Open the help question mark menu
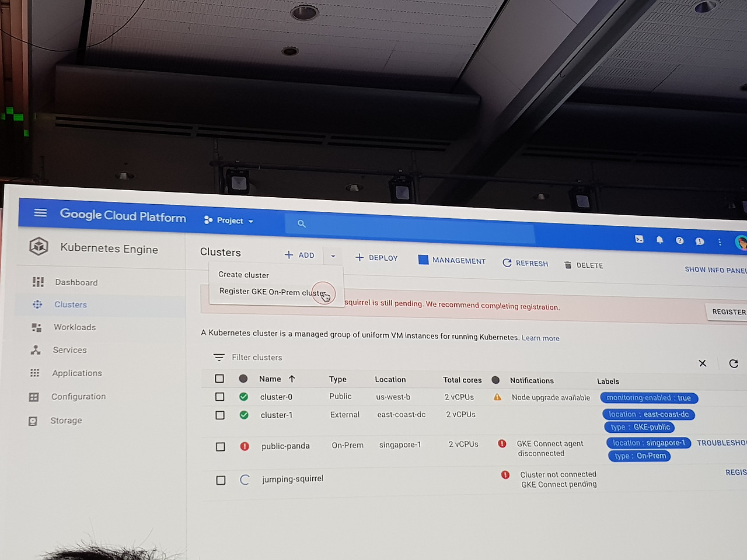747x560 pixels. pos(680,240)
